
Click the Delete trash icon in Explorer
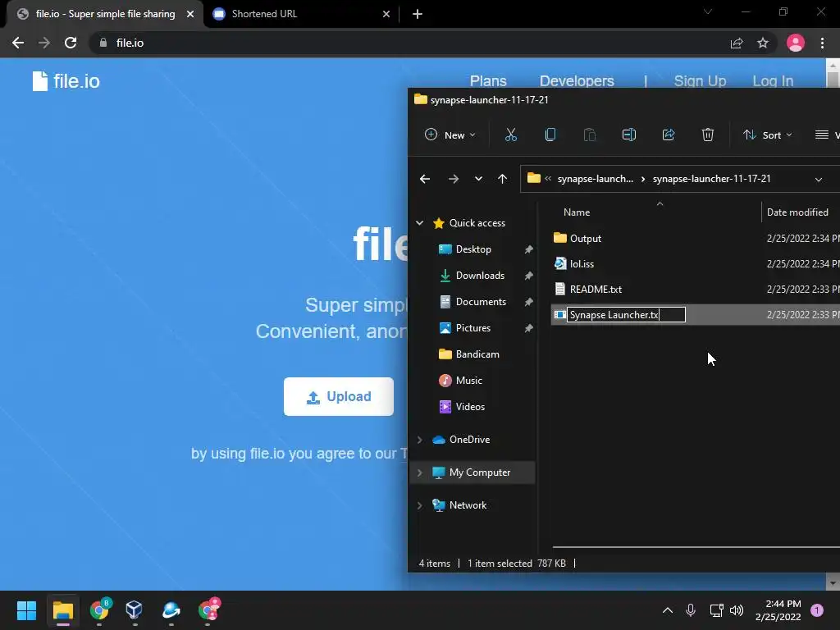[708, 135]
